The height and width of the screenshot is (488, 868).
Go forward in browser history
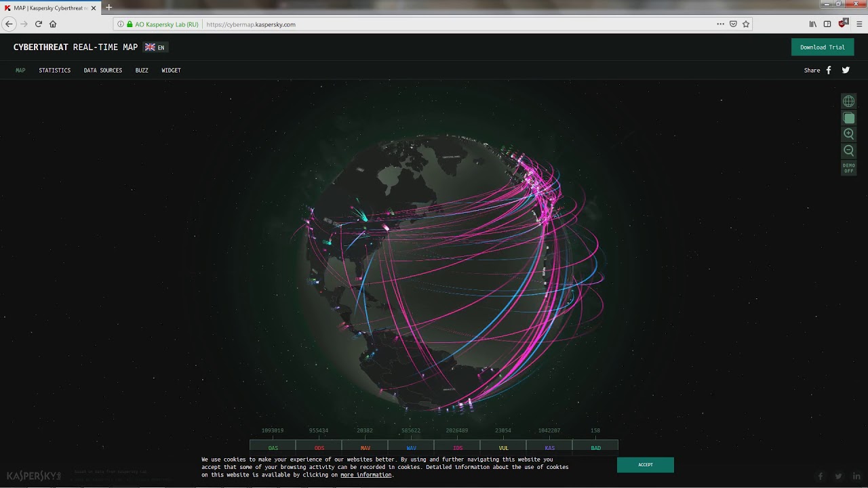[x=24, y=24]
